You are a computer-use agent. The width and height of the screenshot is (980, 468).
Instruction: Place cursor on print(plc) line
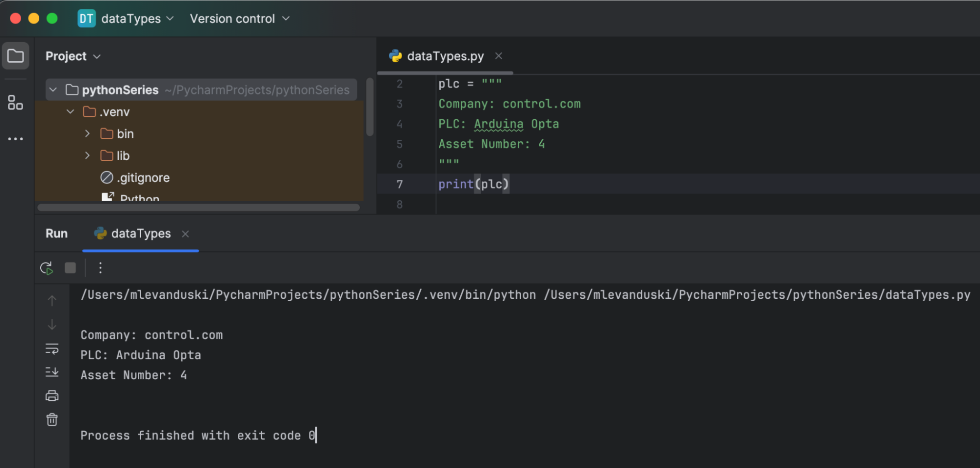tap(474, 184)
